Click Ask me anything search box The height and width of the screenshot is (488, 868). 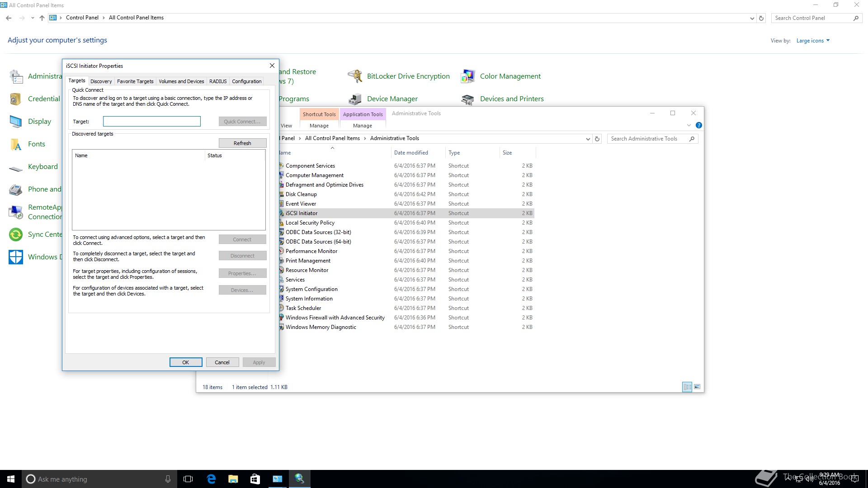point(99,479)
